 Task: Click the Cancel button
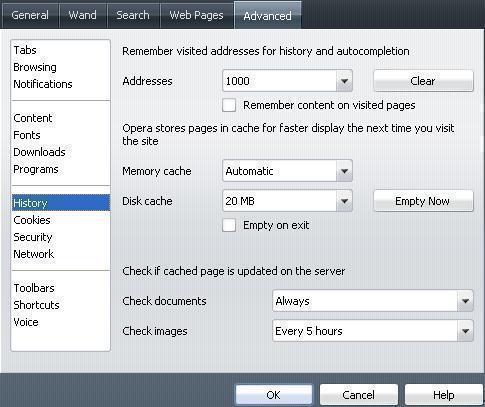pyautogui.click(x=359, y=395)
